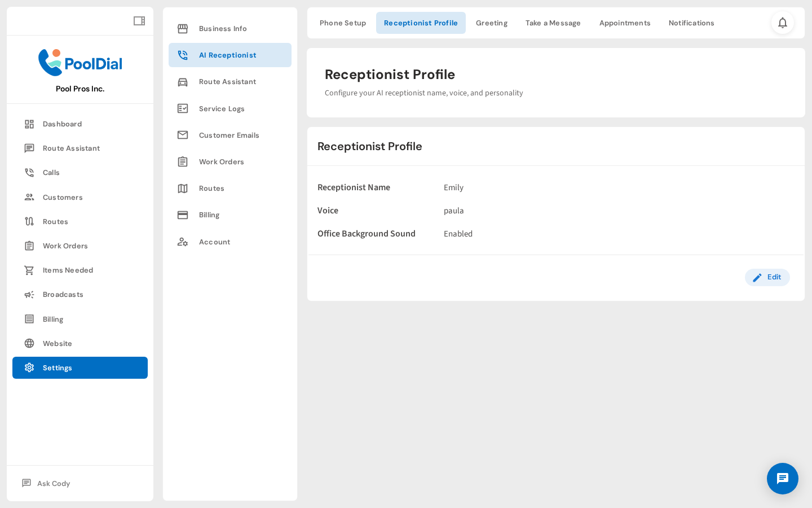Switch to the Phone Setup tab
Screen dimensions: 812x508
pyautogui.click(x=342, y=23)
